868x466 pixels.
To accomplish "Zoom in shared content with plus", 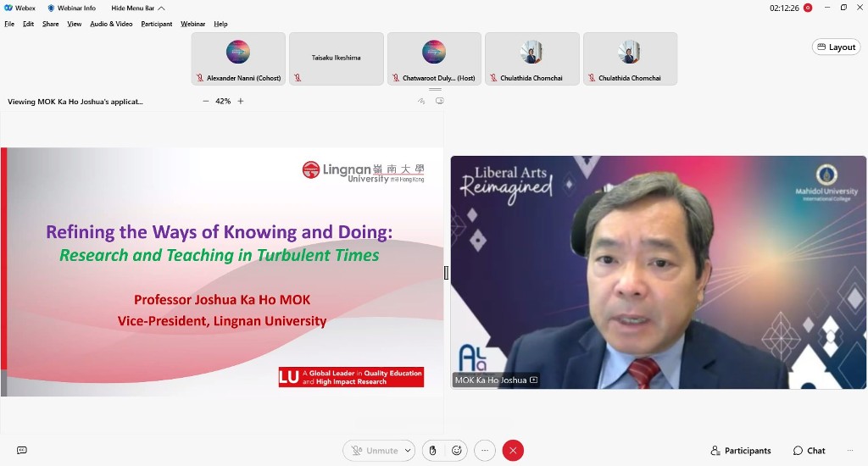I will pos(241,101).
